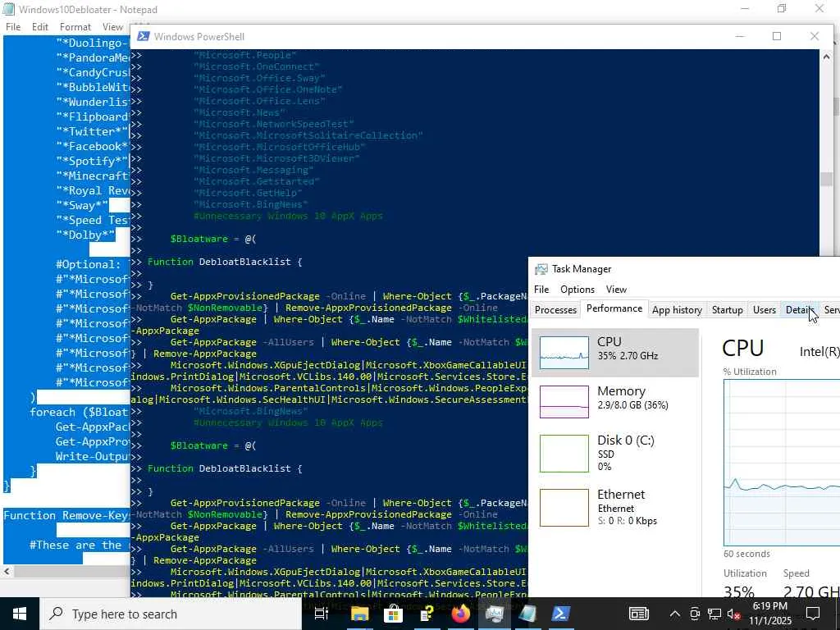Viewport: 840px width, 630px height.
Task: Click 'Windows PowerShell' title bar text
Action: coord(199,36)
